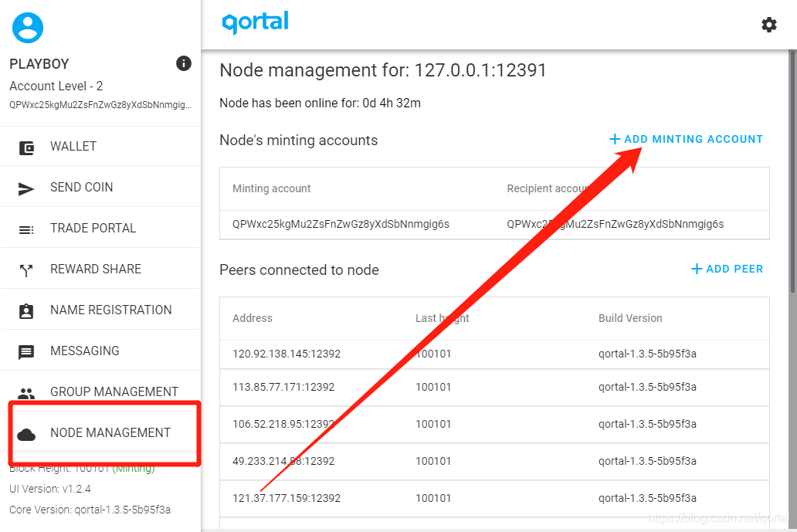This screenshot has width=797, height=532.
Task: Open the REWARD SHARE menu item
Action: pyautogui.click(x=100, y=269)
